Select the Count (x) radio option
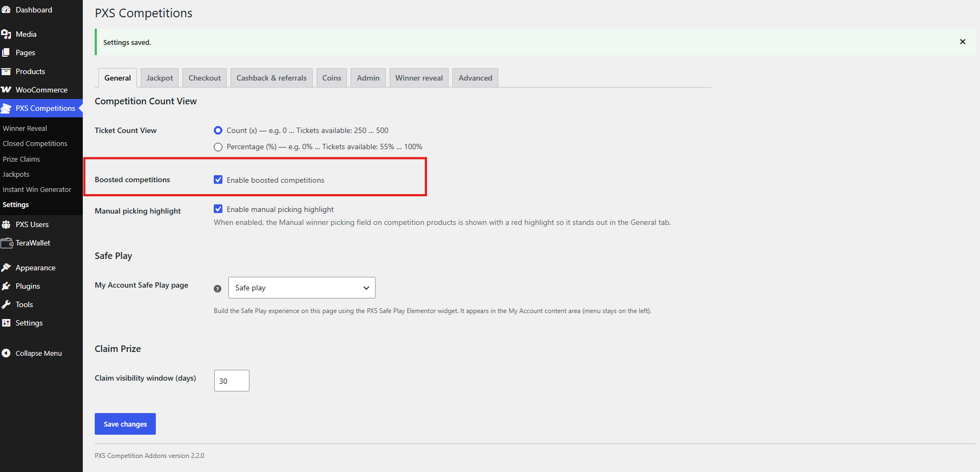The height and width of the screenshot is (472, 980). click(x=218, y=130)
